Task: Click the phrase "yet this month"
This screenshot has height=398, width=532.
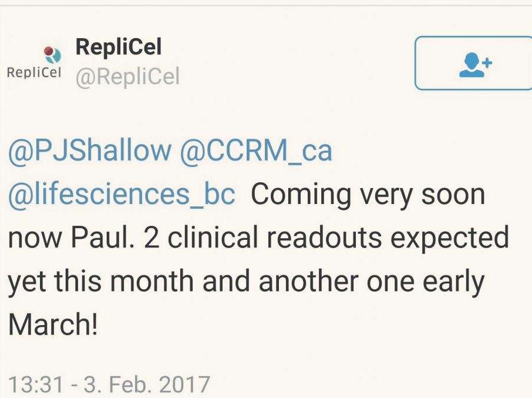Action: pos(101,282)
